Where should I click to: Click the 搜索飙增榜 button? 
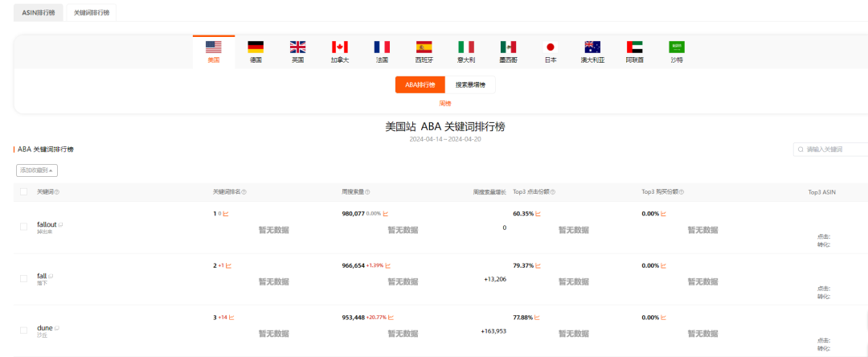471,84
